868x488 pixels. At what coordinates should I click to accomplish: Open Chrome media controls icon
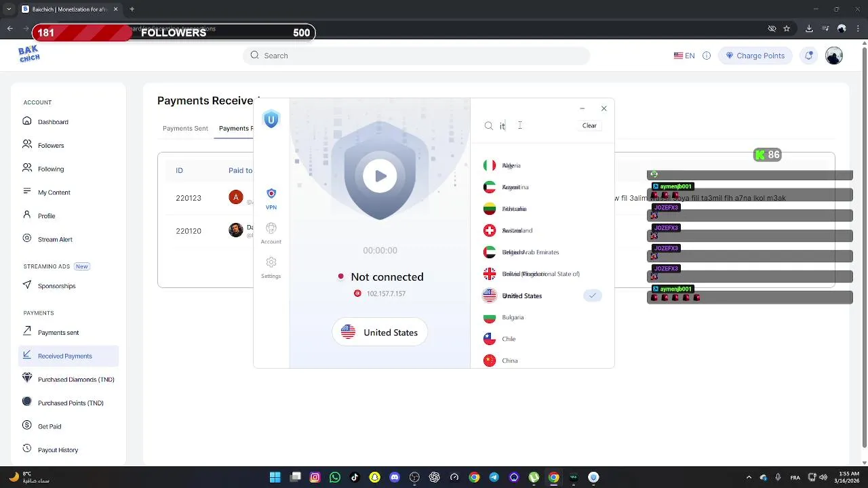(x=825, y=28)
